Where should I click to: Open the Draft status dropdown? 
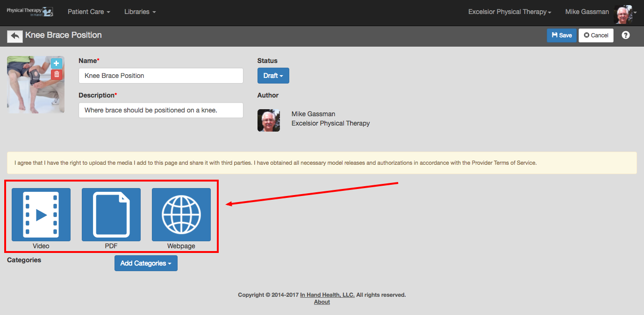(273, 76)
